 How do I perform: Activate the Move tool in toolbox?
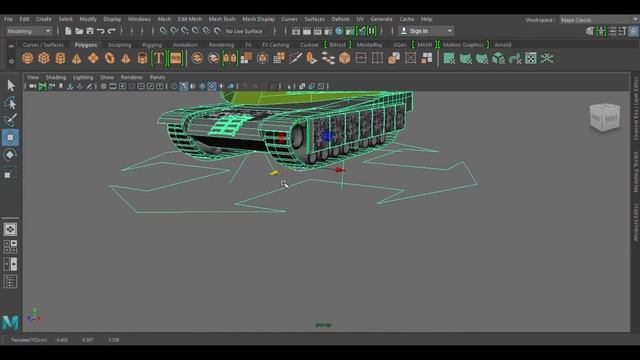click(11, 138)
